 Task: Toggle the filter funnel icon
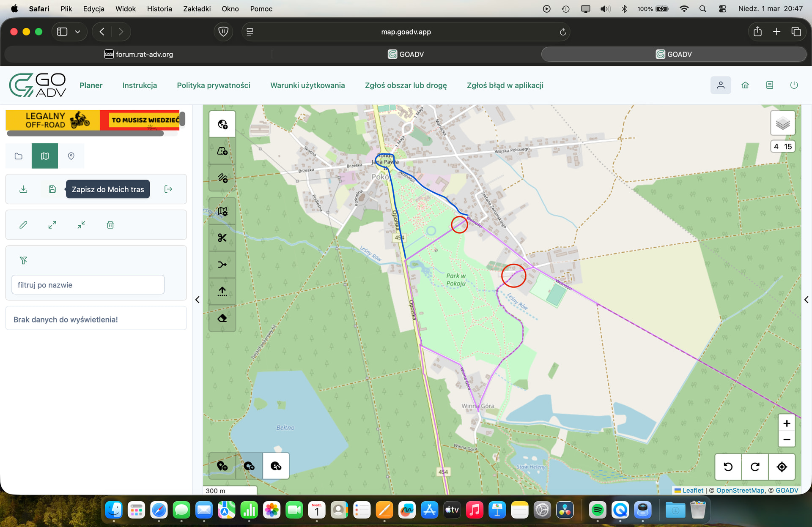point(23,260)
